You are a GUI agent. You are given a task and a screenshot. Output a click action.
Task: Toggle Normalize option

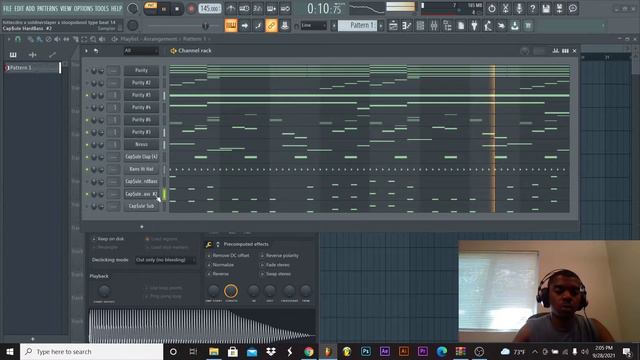coord(220,265)
